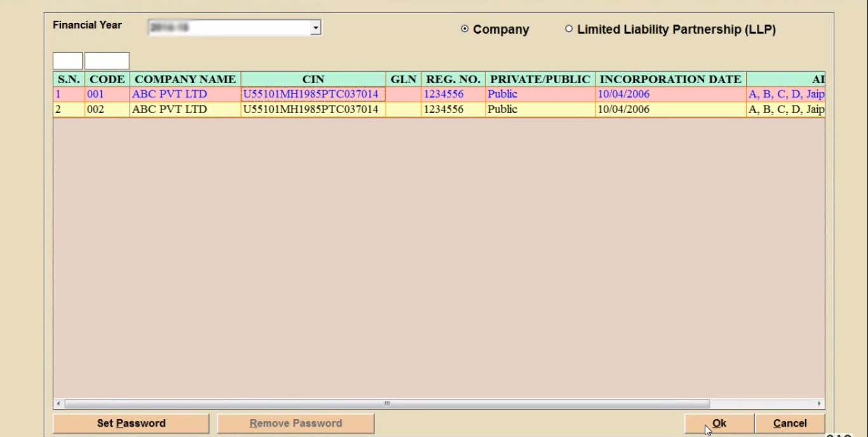
Task: Click the second search input box
Action: 107,61
